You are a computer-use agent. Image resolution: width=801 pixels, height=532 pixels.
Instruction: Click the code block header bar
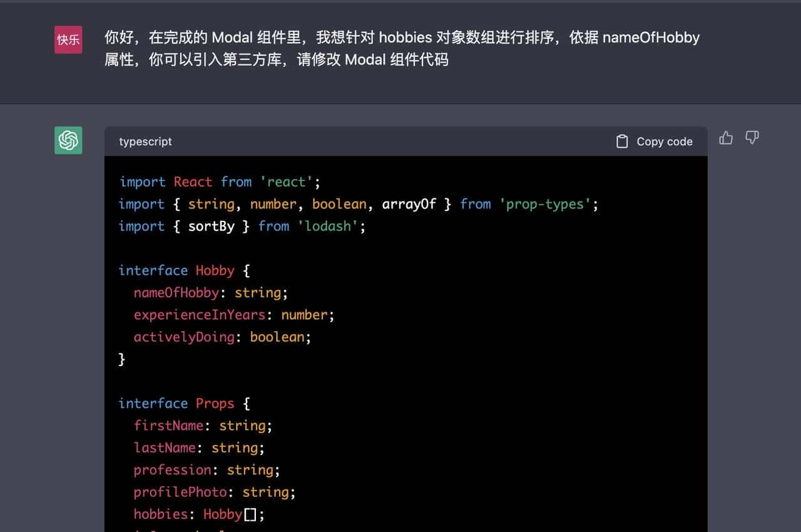click(406, 141)
